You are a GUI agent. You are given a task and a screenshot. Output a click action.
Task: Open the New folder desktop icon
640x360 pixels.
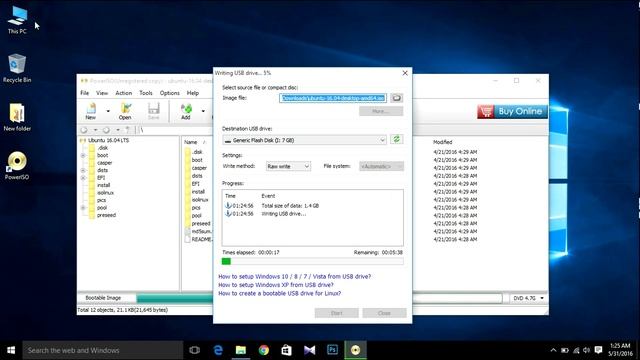17,117
